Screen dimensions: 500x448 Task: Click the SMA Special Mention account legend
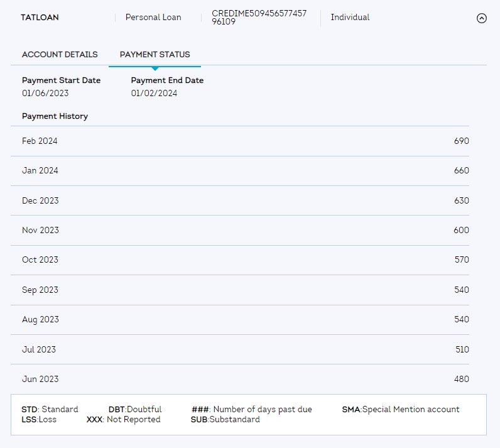point(400,409)
